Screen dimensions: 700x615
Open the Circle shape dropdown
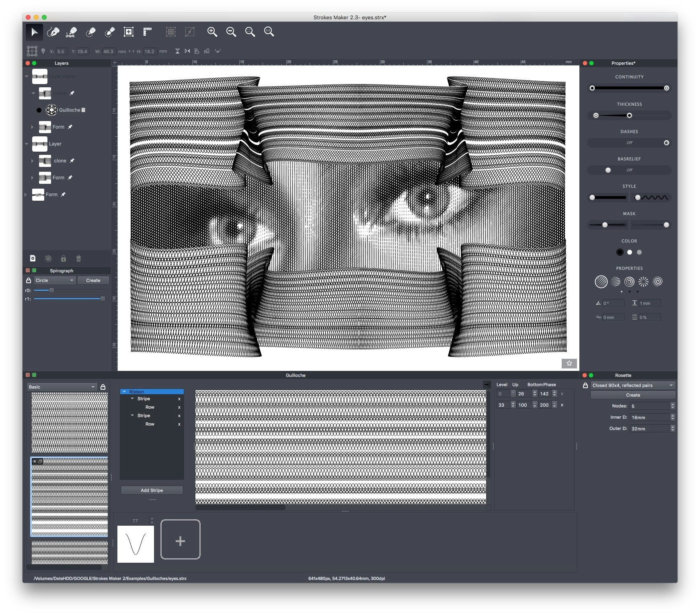(x=55, y=280)
